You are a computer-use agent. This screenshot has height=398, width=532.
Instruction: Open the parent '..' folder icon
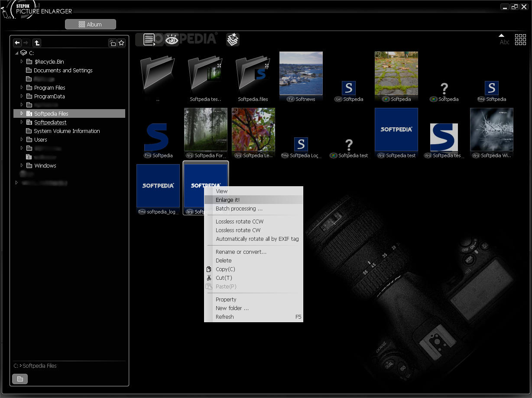158,74
